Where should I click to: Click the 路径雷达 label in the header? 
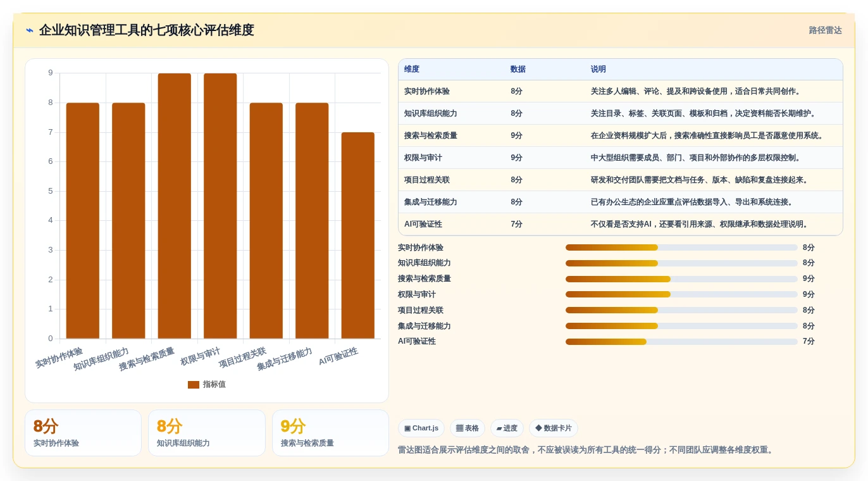[825, 30]
